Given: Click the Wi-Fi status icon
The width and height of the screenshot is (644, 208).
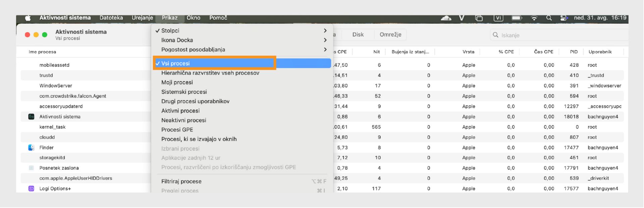Looking at the screenshot, I should click(534, 18).
